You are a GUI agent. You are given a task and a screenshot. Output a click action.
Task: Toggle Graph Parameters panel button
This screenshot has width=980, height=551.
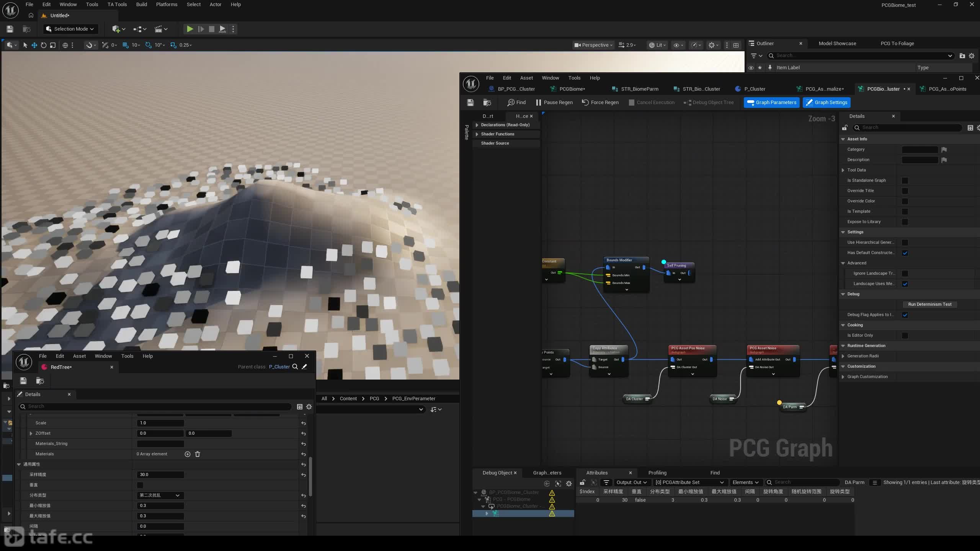coord(771,103)
